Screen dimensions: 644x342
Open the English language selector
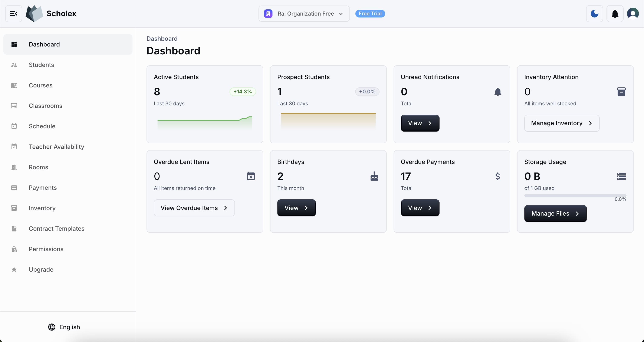click(x=64, y=327)
